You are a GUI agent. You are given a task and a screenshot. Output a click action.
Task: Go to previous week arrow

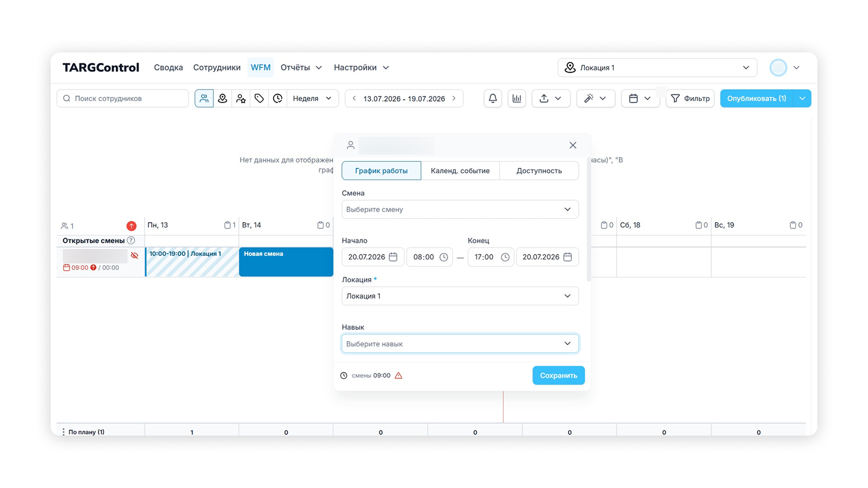(354, 99)
